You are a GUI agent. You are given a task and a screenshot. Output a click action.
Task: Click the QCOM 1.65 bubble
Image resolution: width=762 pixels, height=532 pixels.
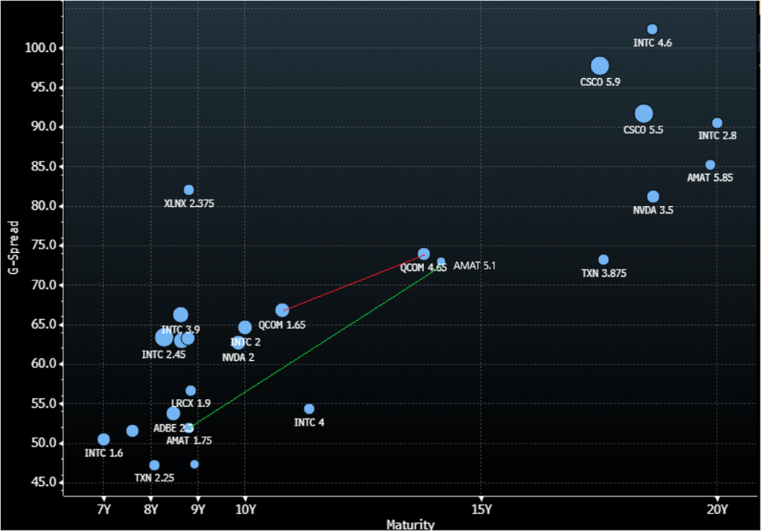tap(282, 310)
